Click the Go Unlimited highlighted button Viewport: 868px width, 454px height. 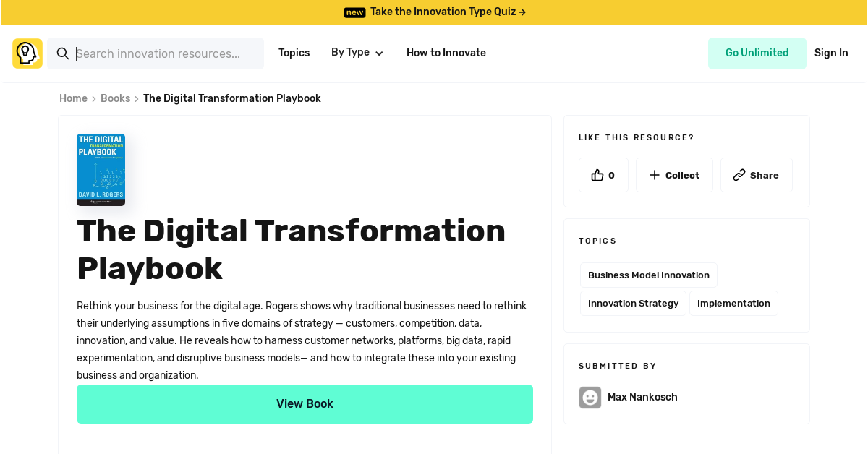pos(757,53)
